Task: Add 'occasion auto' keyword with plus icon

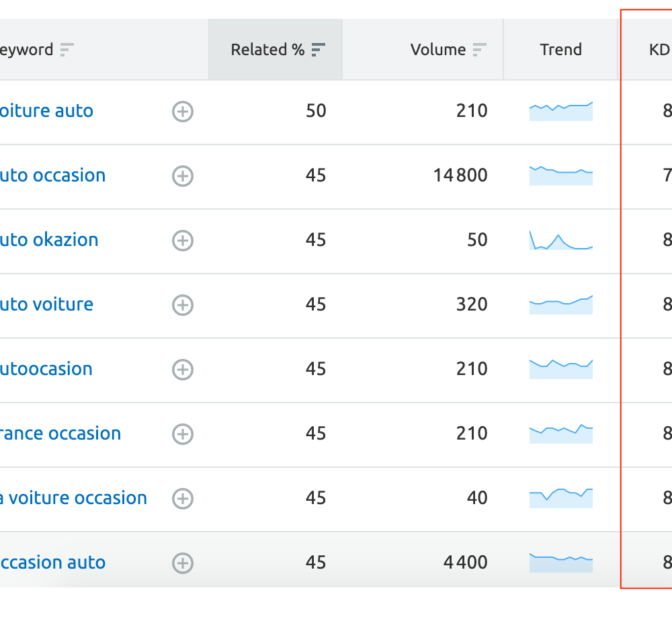Action: pos(183,563)
